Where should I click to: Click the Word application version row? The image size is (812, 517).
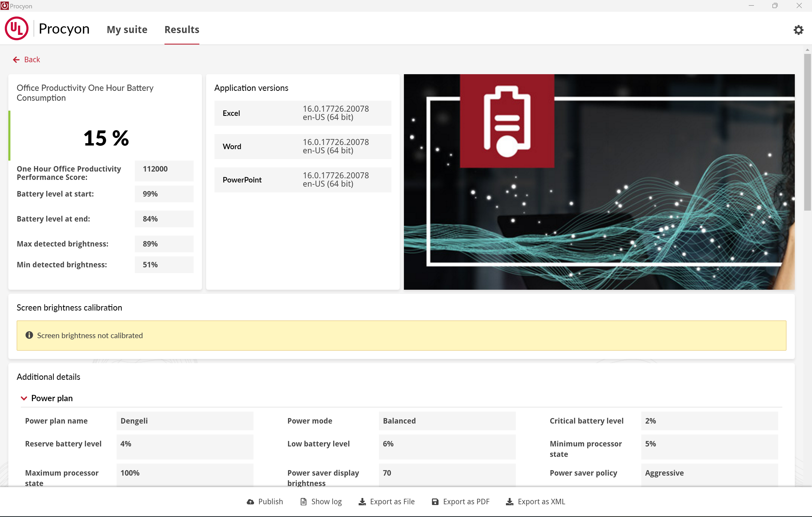point(302,147)
